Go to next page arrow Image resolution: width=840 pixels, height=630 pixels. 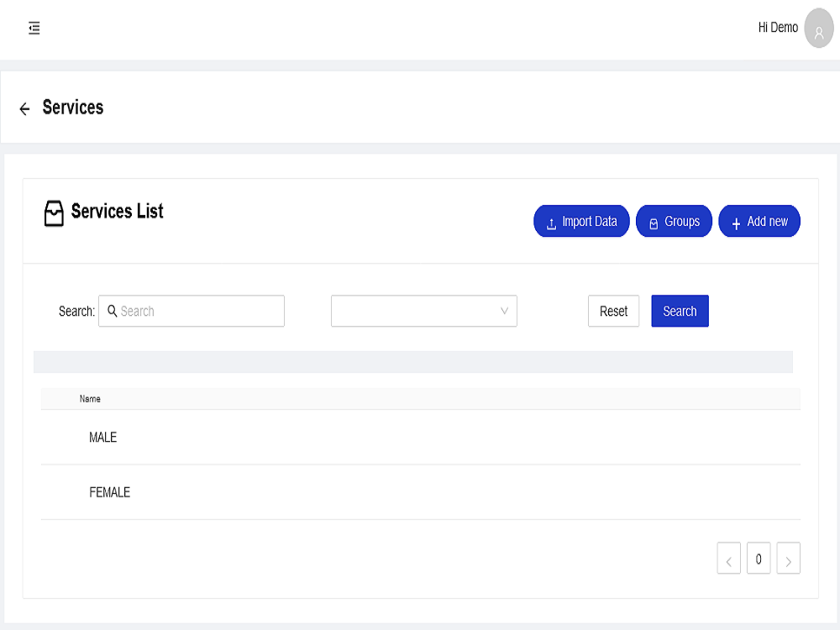click(788, 559)
